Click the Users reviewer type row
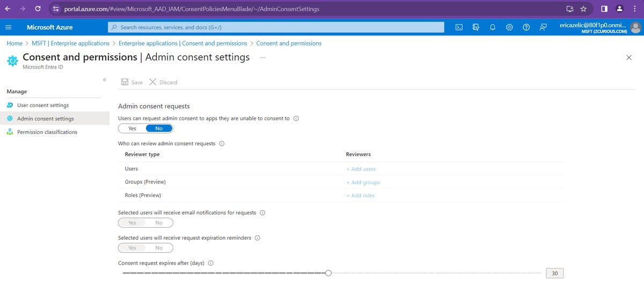This screenshot has height=292, width=644. (x=341, y=169)
